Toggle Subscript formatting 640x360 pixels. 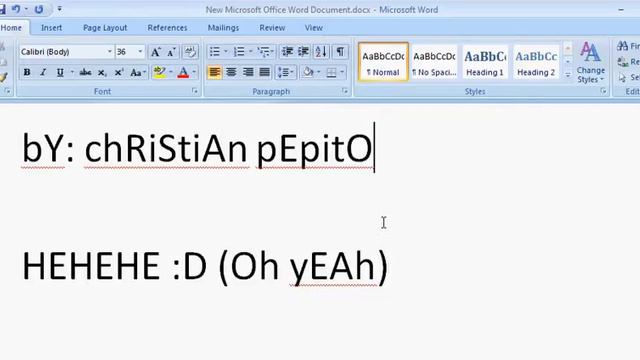[x=102, y=73]
